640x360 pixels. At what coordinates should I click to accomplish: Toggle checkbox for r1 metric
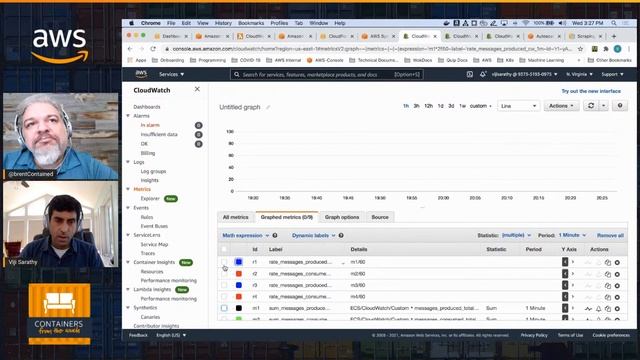pos(224,262)
